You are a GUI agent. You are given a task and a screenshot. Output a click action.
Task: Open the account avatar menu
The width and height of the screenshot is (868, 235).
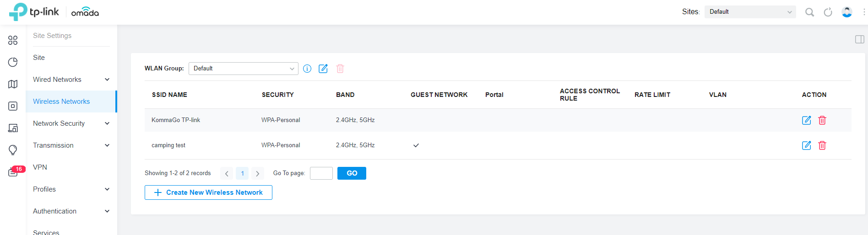coord(846,12)
